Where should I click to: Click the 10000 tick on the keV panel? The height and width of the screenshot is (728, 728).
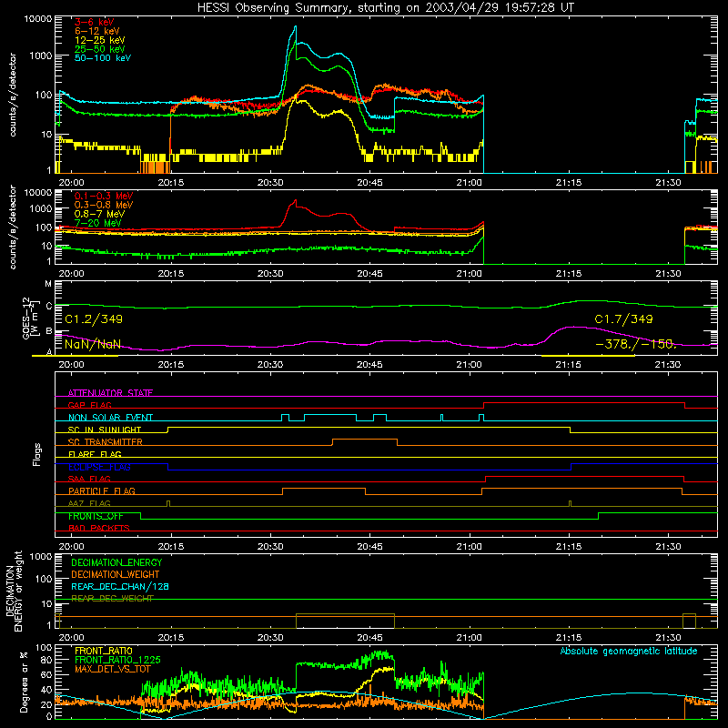[x=38, y=18]
